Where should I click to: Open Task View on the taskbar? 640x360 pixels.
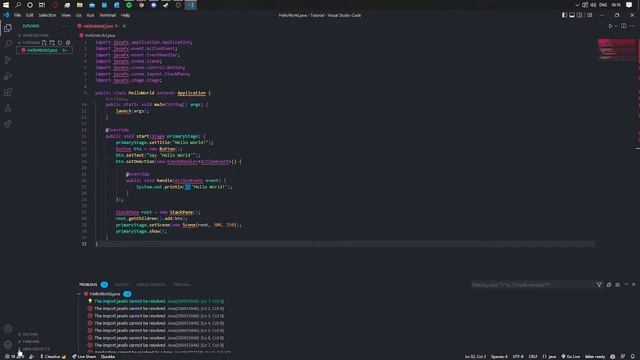click(x=42, y=5)
